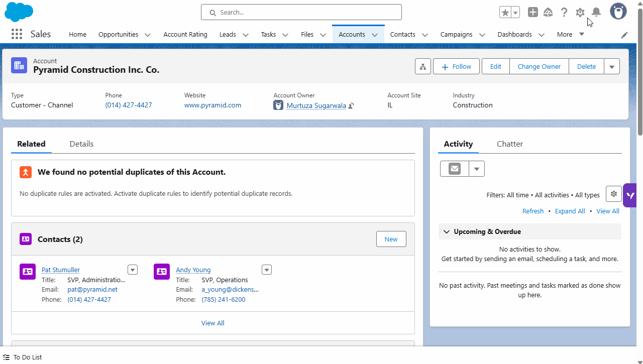
Task: Open the Favorites list dropdown arrow
Action: 515,12
